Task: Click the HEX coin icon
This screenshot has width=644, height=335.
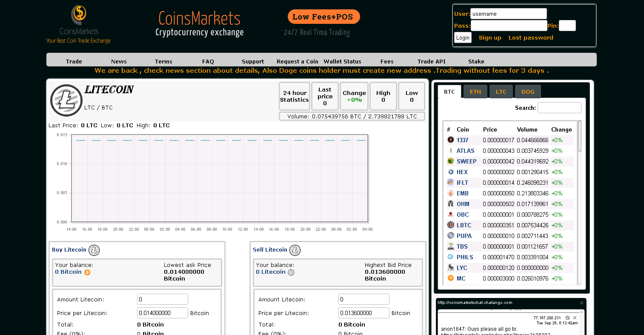Action: click(451, 172)
